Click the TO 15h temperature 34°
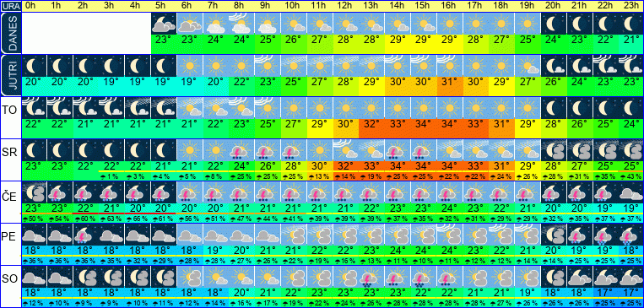The image size is (644, 308). tap(424, 124)
